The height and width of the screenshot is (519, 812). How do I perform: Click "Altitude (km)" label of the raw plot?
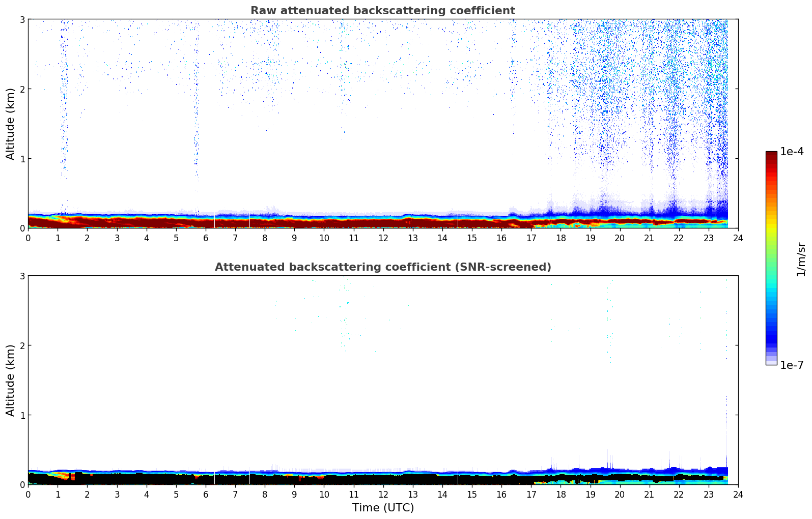pos(11,124)
